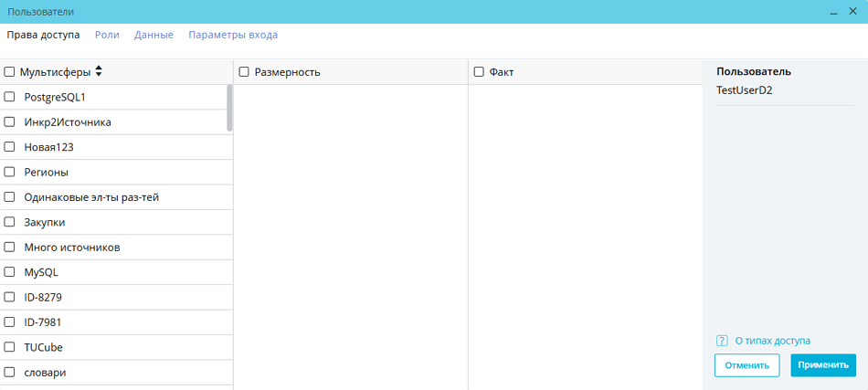The width and height of the screenshot is (868, 390).
Task: Select the Права доступа tab
Action: coord(43,35)
